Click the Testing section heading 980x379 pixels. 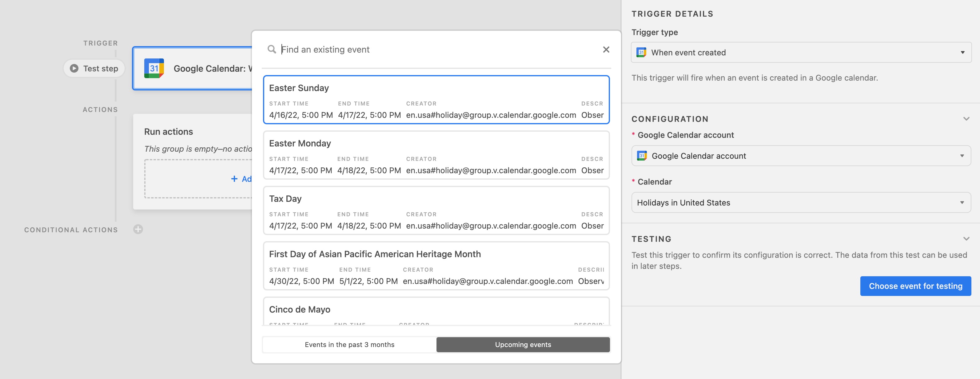[651, 239]
